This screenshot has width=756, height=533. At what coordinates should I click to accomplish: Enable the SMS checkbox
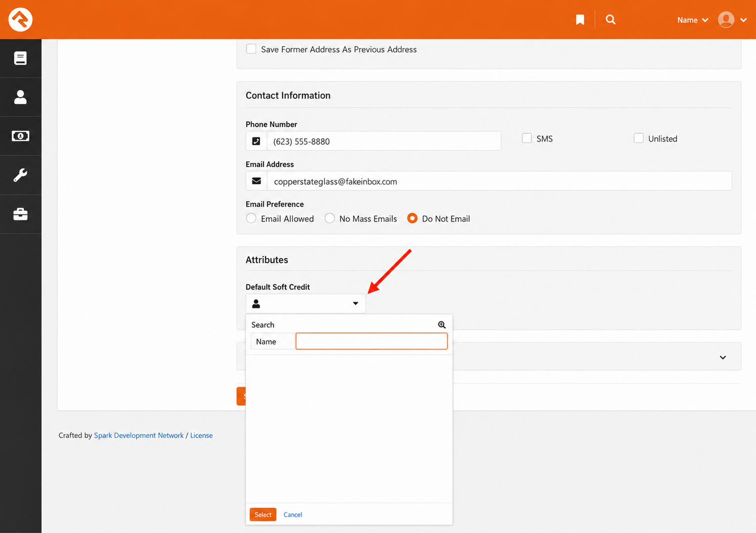(527, 138)
